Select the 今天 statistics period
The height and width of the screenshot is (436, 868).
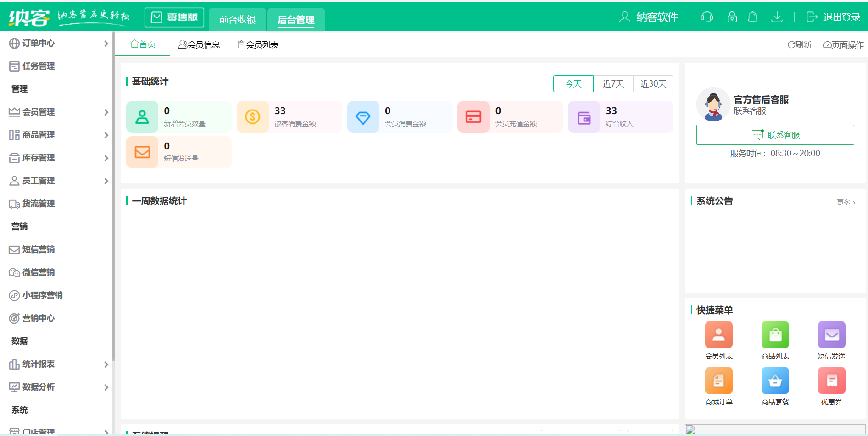pyautogui.click(x=573, y=83)
